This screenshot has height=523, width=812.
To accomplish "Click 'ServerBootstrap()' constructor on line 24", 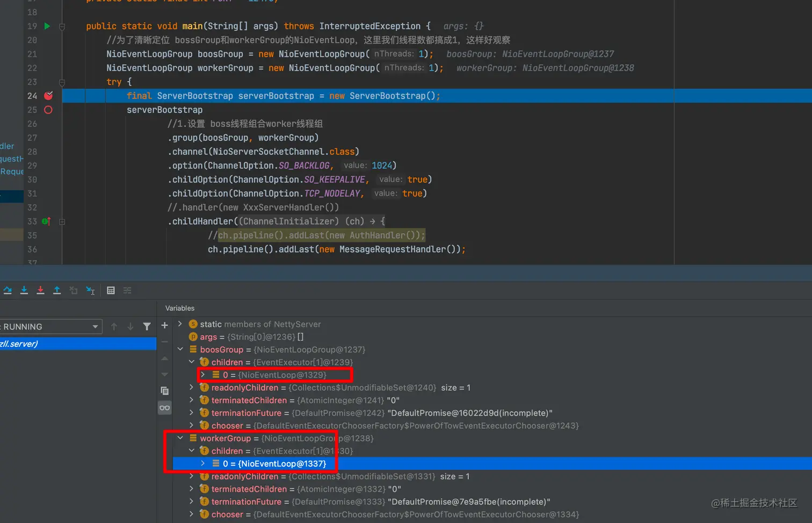I will (393, 96).
